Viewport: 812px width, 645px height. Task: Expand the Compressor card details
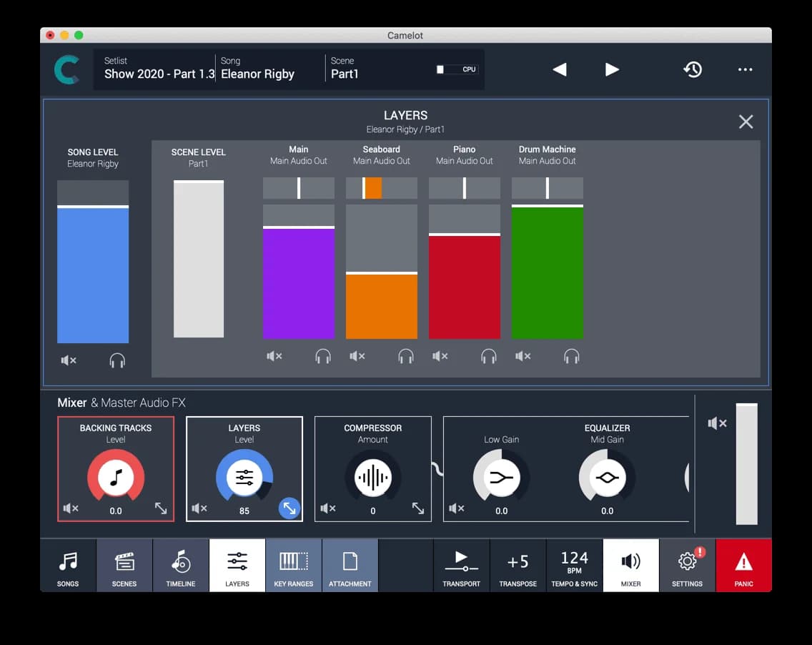pos(418,508)
